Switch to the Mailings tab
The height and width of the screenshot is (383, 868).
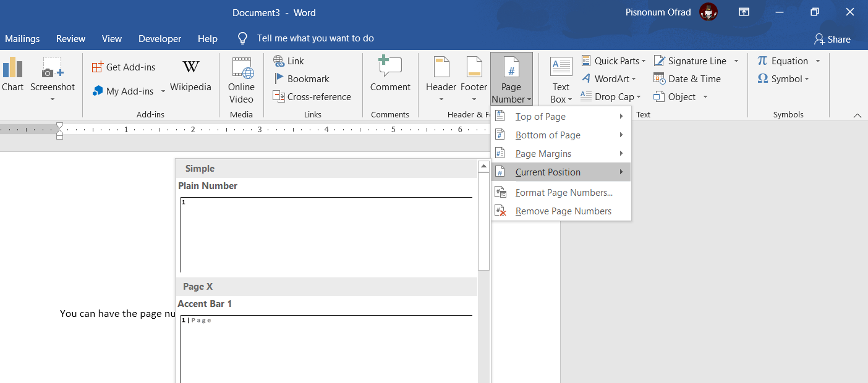click(22, 38)
